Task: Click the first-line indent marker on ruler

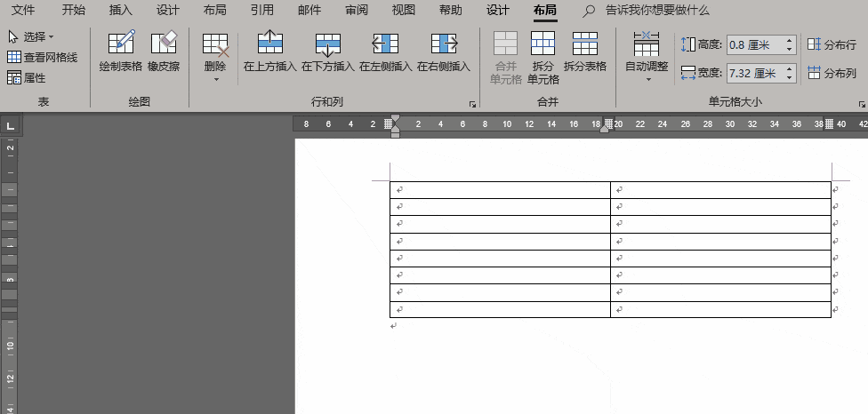Action: tap(395, 119)
